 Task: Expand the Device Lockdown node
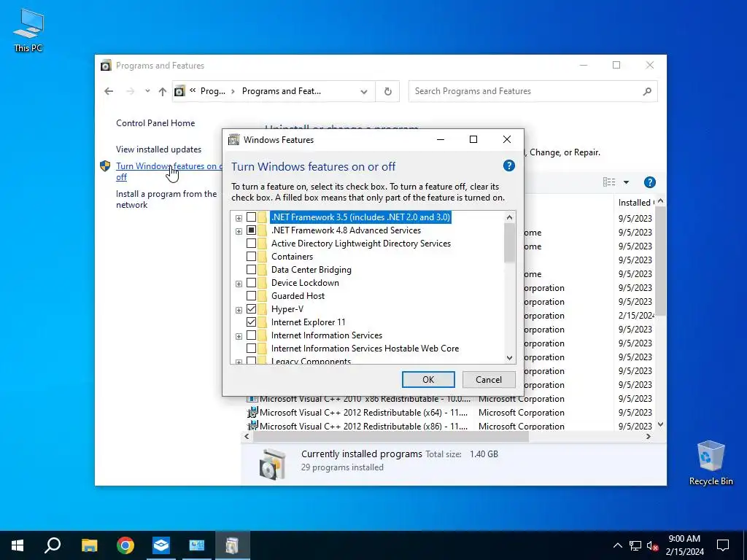239,284
